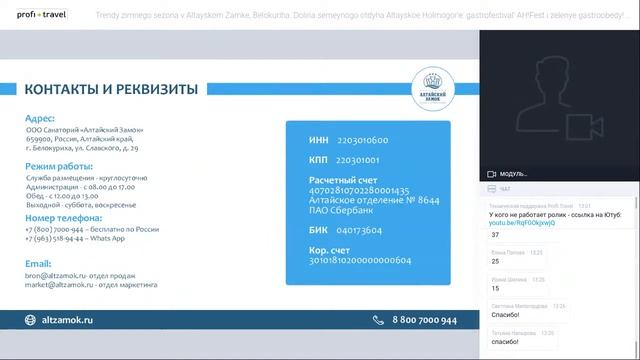This screenshot has width=640, height=360.
Task: Click the 659900, Россия, Алтайский край line
Action: point(80,139)
